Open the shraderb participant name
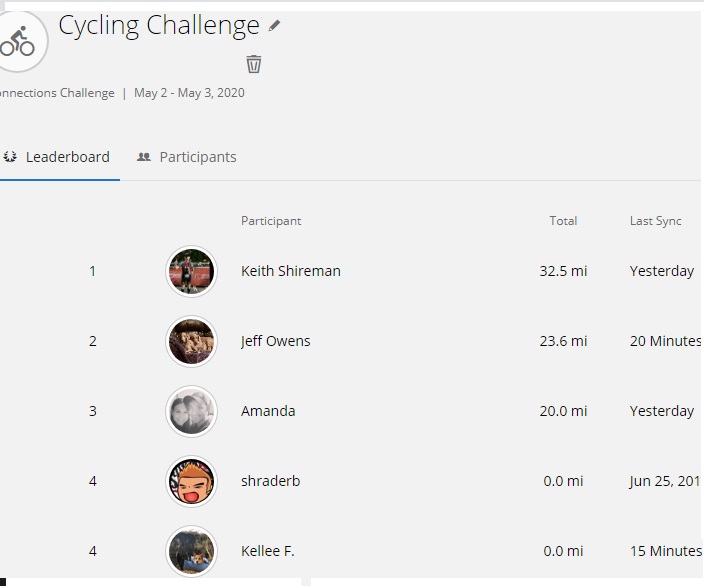 [x=271, y=481]
